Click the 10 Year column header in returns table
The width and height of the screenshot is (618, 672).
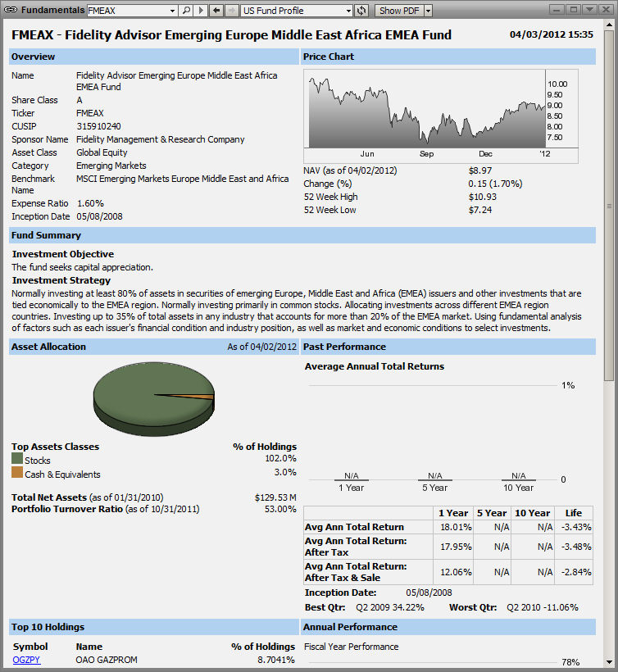coord(532,513)
